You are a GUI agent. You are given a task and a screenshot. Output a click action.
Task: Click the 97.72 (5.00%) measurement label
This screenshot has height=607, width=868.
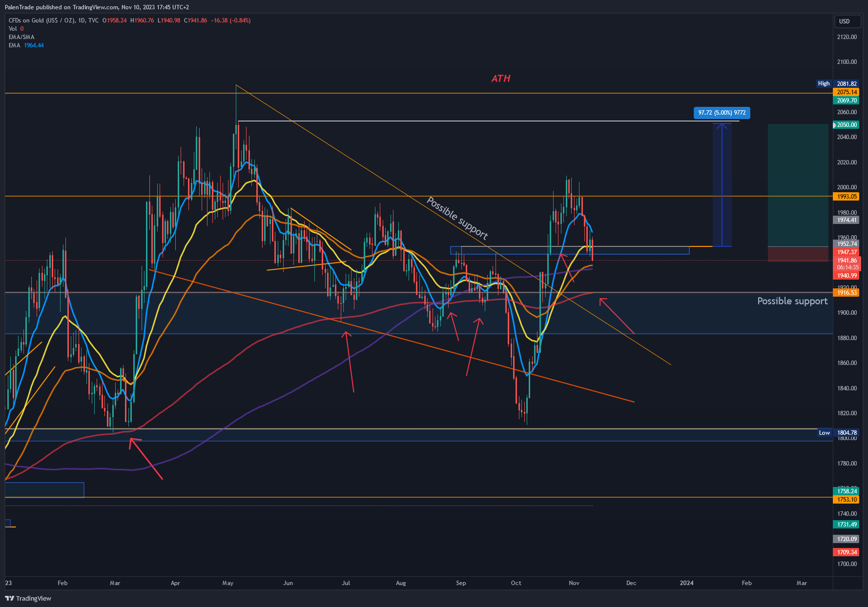click(722, 113)
